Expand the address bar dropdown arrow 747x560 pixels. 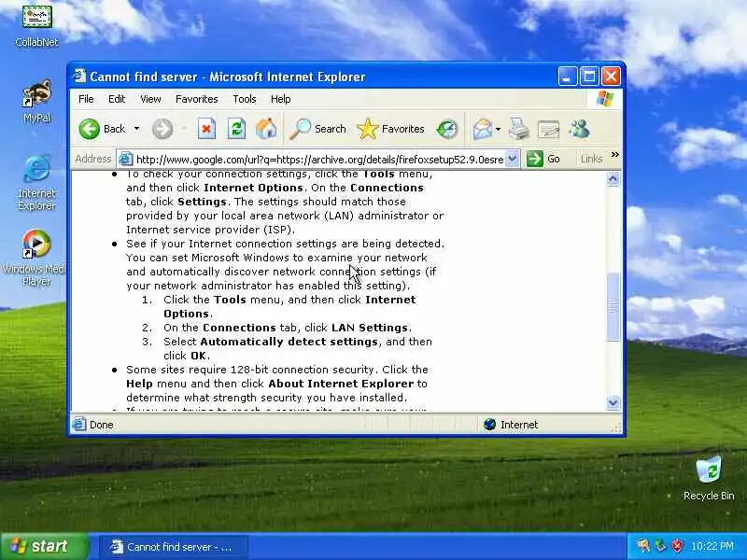click(512, 159)
